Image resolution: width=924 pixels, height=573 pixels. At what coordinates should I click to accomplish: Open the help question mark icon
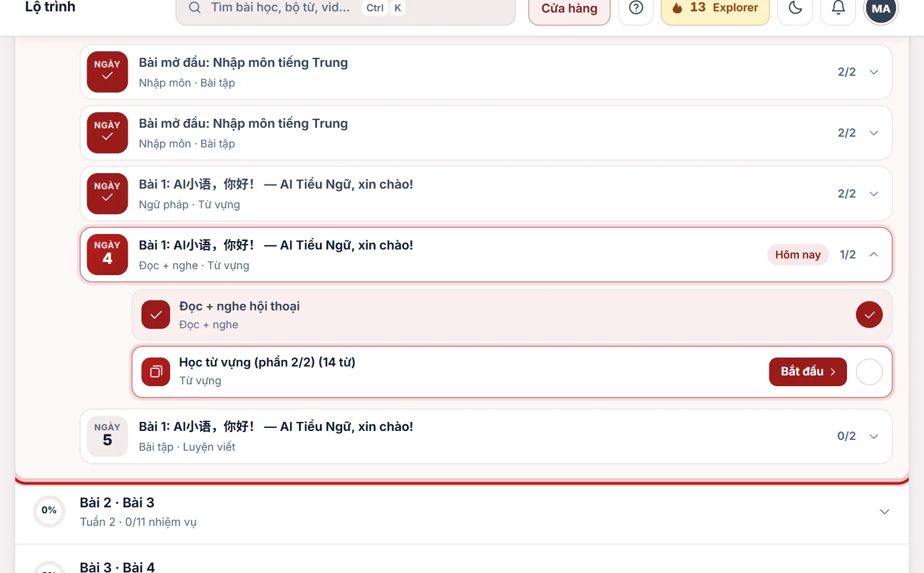tap(636, 8)
